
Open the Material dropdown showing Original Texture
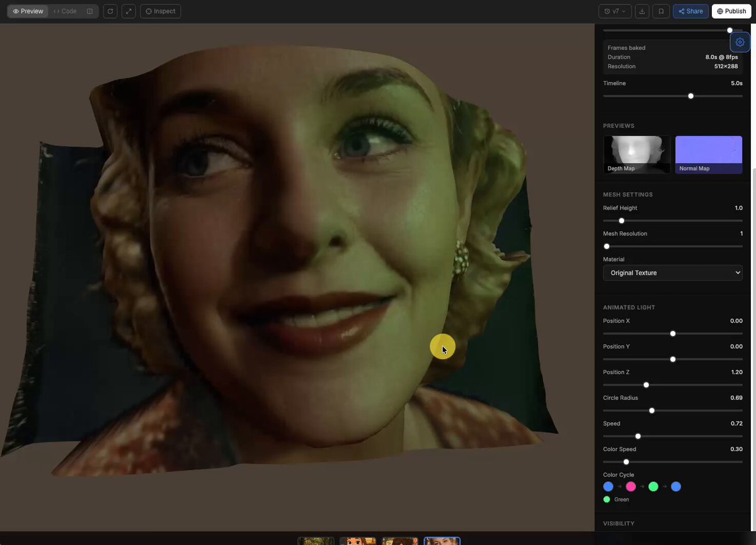tap(672, 272)
